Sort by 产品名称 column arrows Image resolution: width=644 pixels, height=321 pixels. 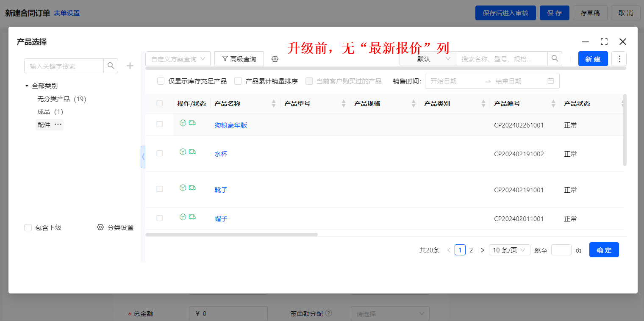[x=274, y=103]
